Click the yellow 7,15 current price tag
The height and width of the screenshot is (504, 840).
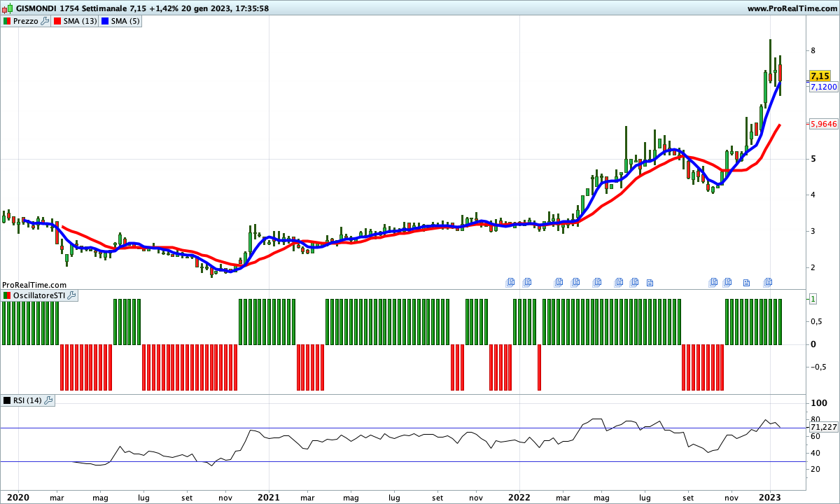[820, 76]
